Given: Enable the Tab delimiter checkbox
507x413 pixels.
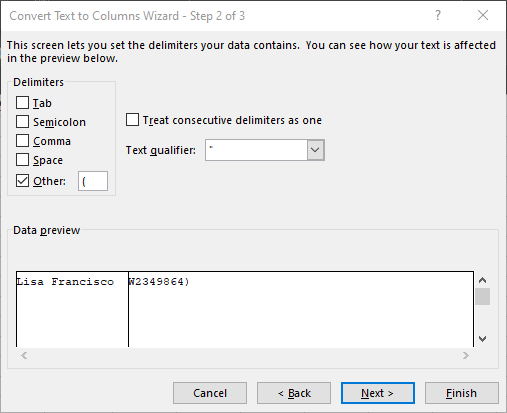Looking at the screenshot, I should (22, 103).
